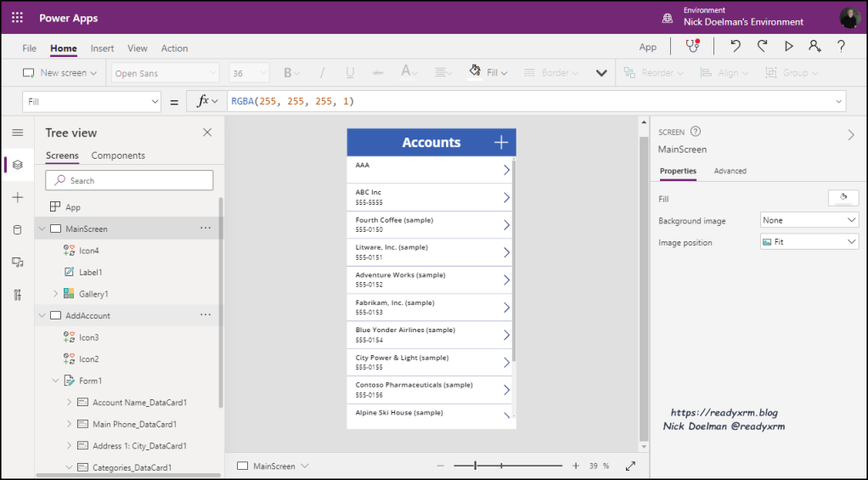Click the New screen button
868x480 pixels.
pos(59,73)
